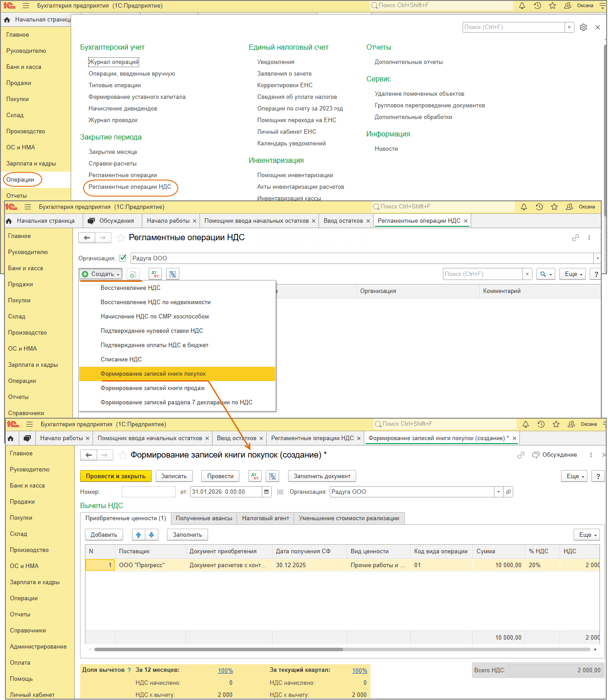Open the Обсуждение button in the книги покупок form

[555, 455]
